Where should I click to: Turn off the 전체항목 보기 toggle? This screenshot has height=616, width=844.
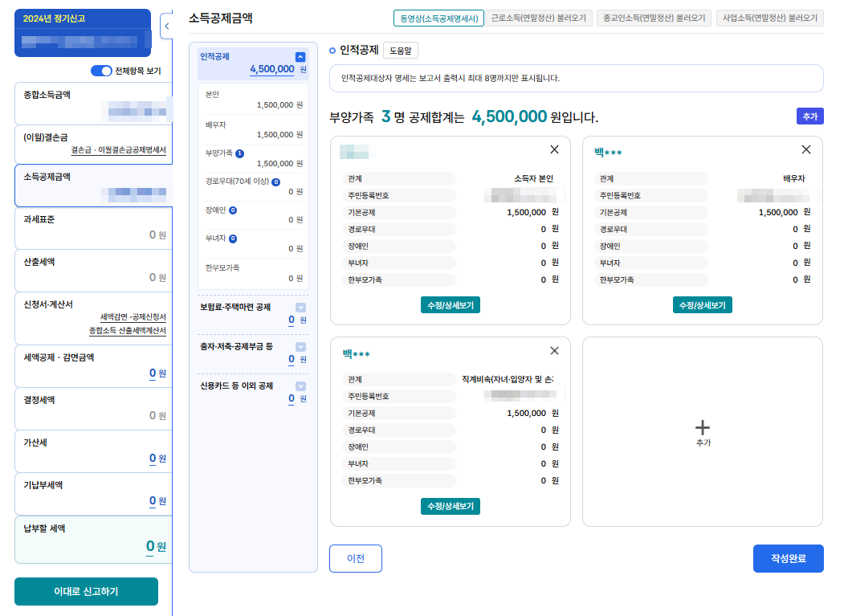pyautogui.click(x=101, y=71)
